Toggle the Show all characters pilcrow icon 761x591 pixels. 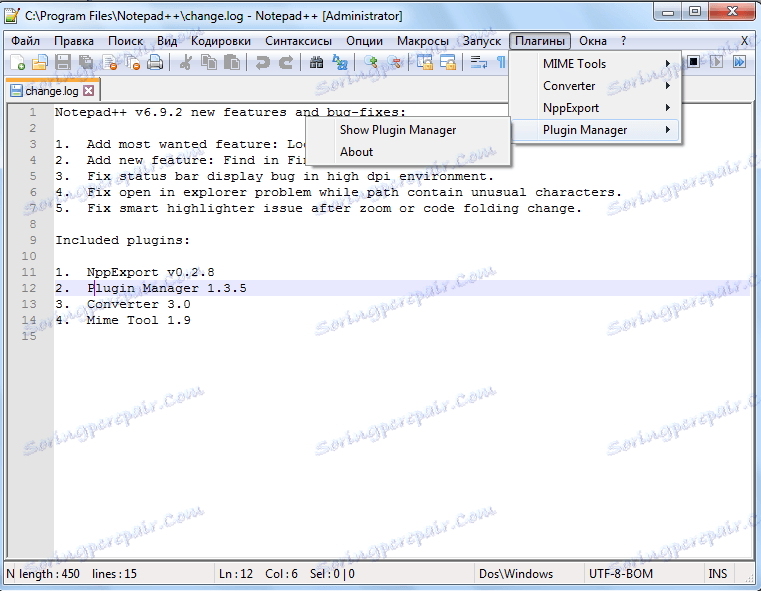pyautogui.click(x=501, y=63)
